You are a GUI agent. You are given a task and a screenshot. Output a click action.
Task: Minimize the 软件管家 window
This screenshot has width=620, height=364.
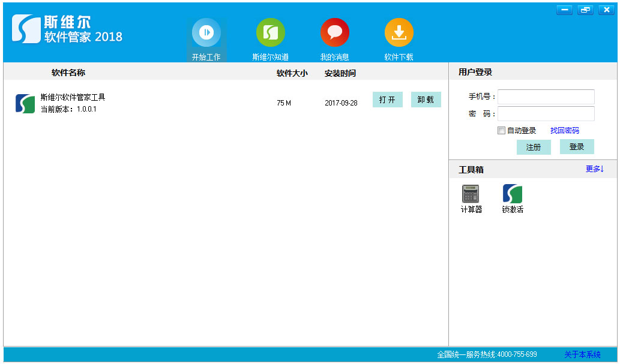[x=564, y=10]
